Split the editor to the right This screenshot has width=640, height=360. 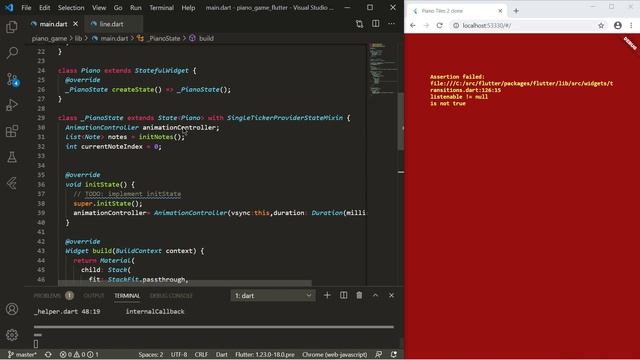point(376,24)
